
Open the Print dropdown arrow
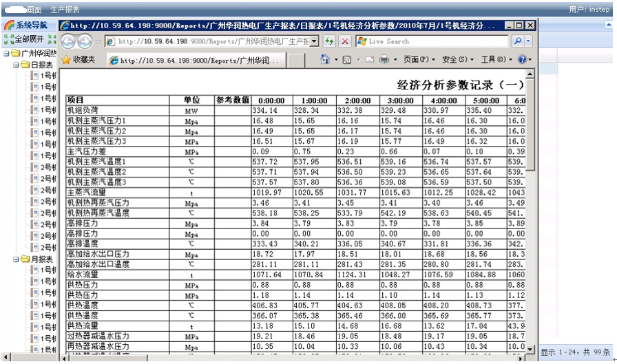(x=395, y=60)
